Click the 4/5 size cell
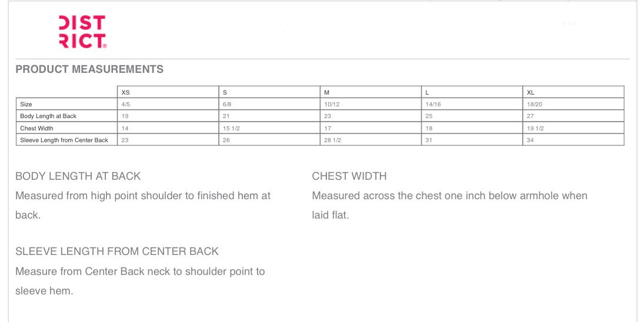644x322 pixels. pyautogui.click(x=126, y=104)
